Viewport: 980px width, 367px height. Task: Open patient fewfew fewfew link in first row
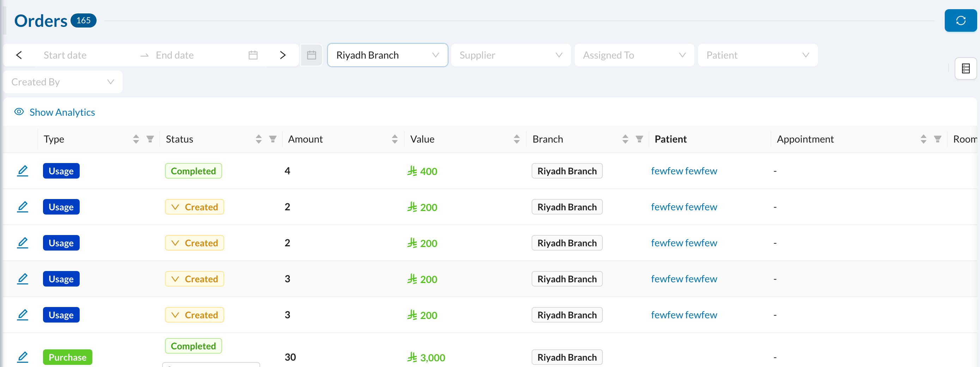pyautogui.click(x=684, y=171)
